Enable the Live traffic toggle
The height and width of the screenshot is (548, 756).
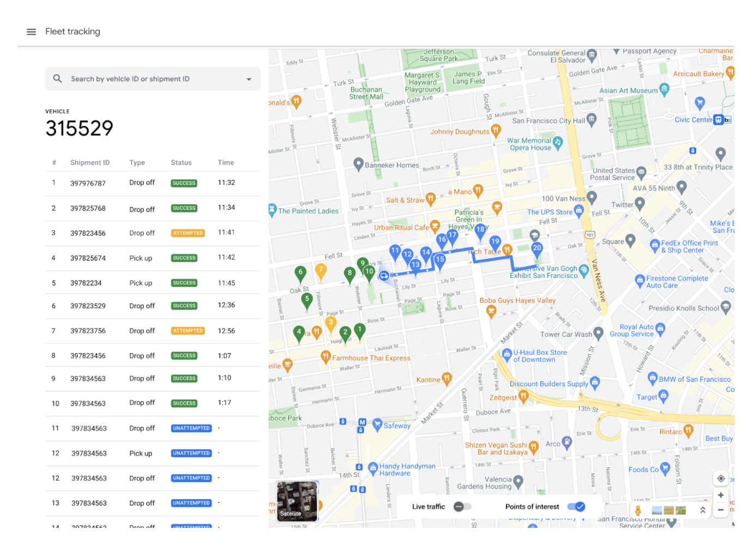point(462,507)
